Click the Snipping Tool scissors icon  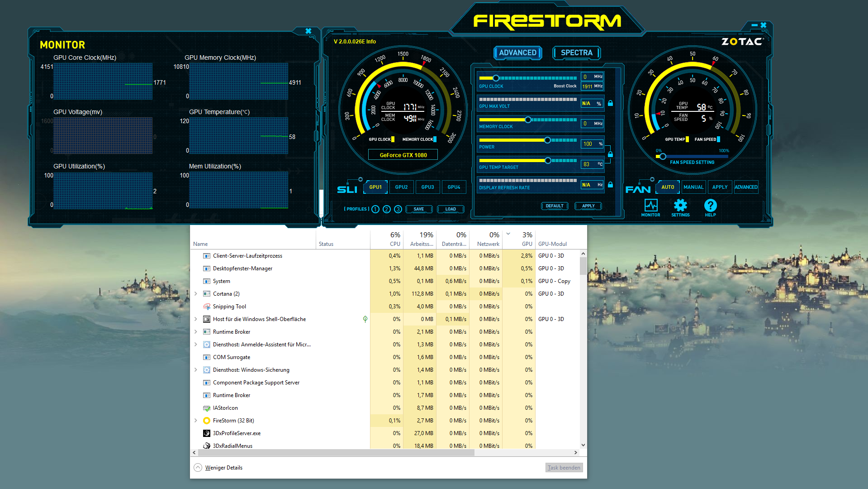207,307
